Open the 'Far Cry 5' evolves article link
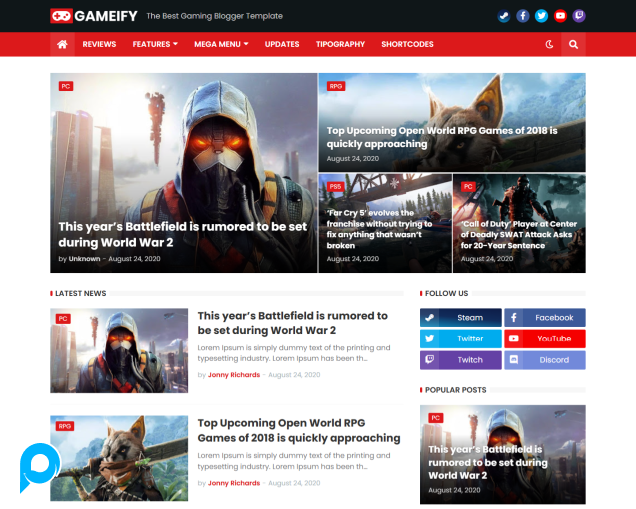The height and width of the screenshot is (509, 636). pos(379,228)
